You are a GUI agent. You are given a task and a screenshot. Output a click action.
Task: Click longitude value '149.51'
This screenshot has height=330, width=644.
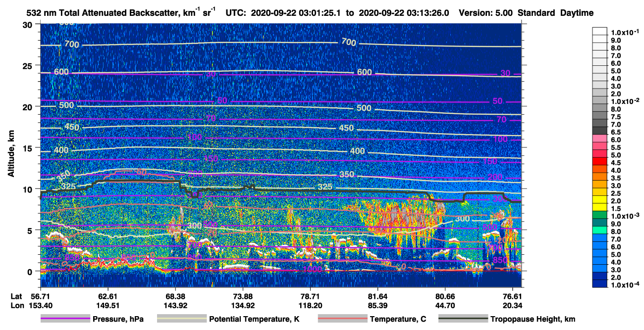coord(107,305)
